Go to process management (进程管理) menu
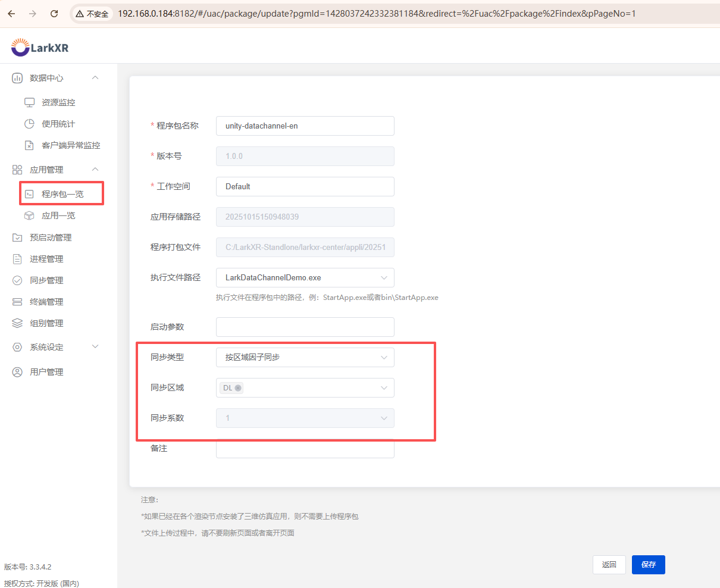The width and height of the screenshot is (720, 588). [46, 259]
